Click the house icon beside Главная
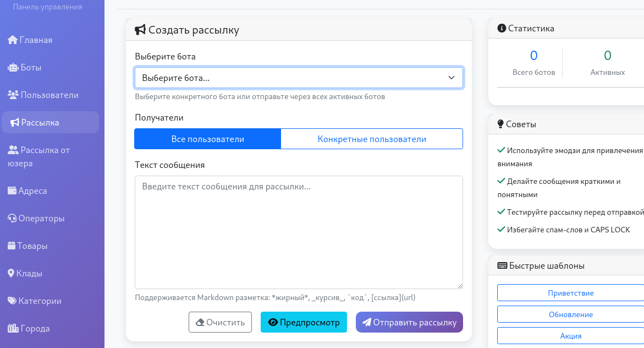The image size is (644, 348). (x=12, y=40)
